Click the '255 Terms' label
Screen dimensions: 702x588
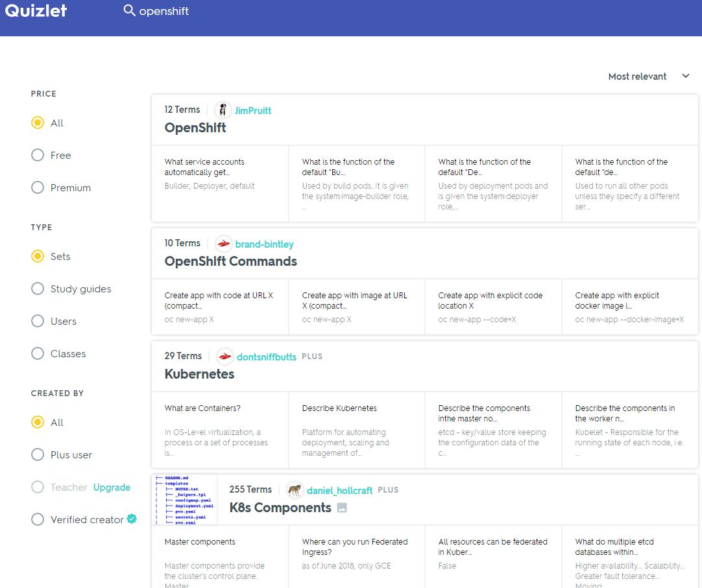pyautogui.click(x=250, y=489)
